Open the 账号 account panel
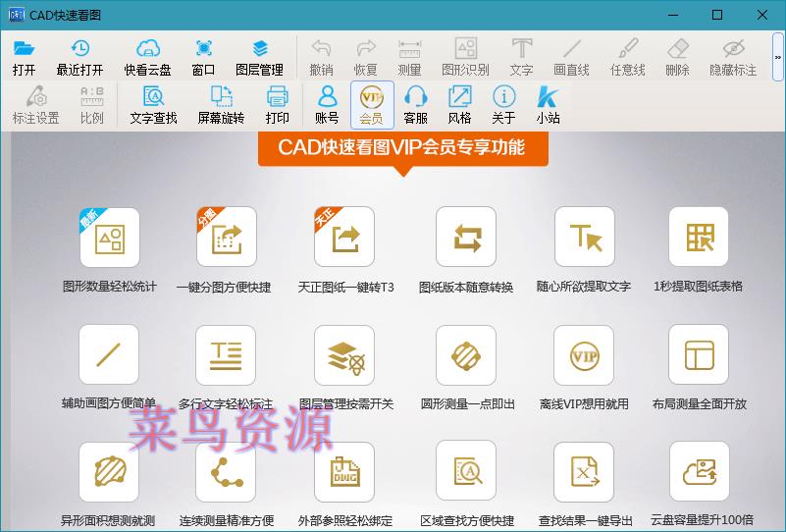Viewport: 786px width, 532px height. pos(328,105)
